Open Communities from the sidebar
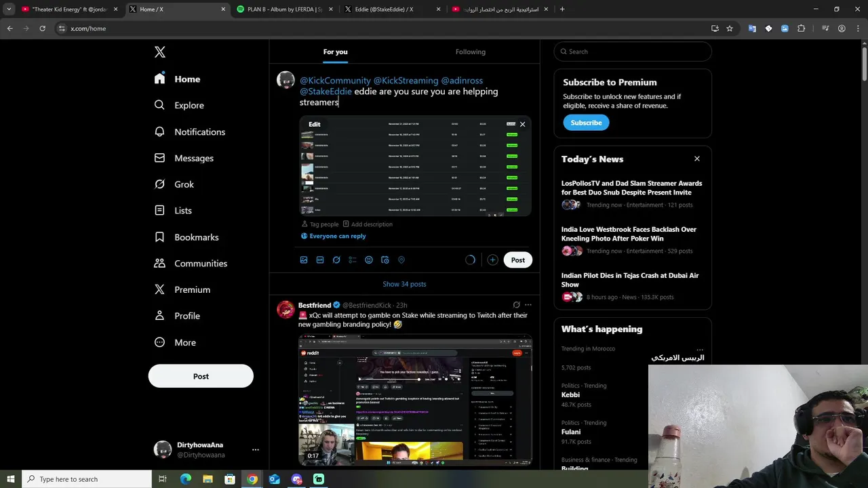Image resolution: width=868 pixels, height=488 pixels. 191,263
